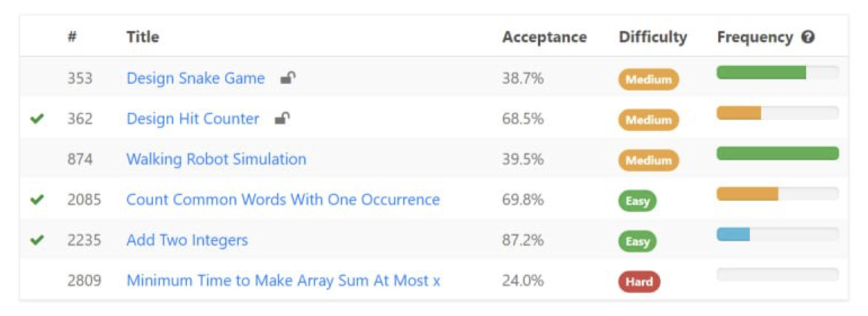Open the Design Snake Game problem

tap(195, 78)
